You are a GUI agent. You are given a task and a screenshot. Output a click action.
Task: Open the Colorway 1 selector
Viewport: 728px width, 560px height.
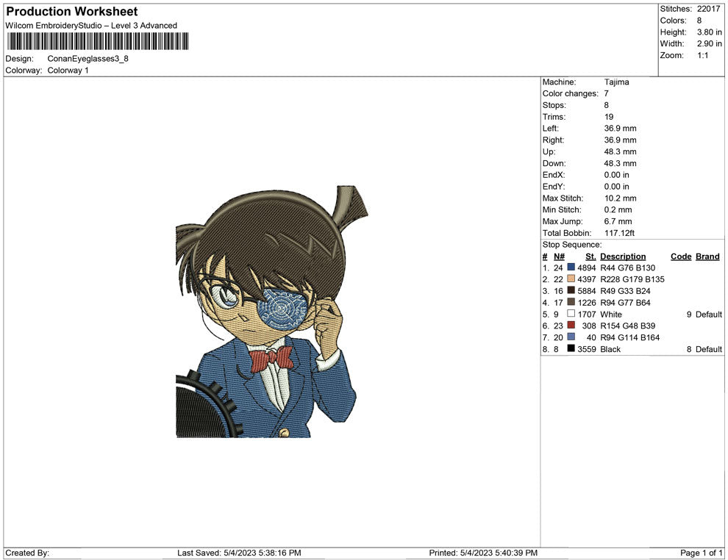click(x=68, y=71)
